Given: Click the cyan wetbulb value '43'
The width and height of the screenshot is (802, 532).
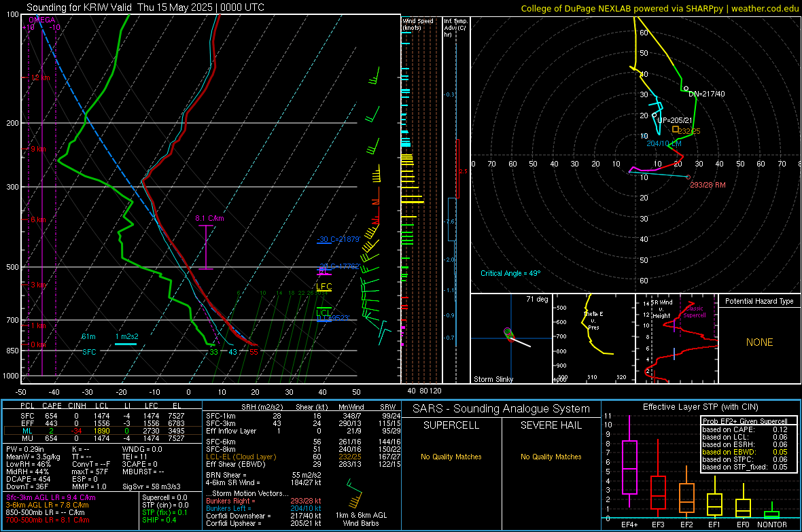Looking at the screenshot, I should (x=232, y=352).
